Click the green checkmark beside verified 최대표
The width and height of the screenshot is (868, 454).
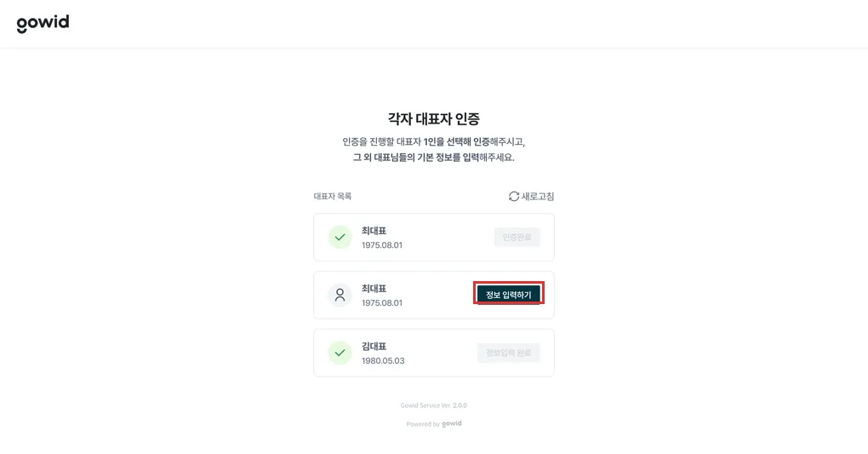340,238
